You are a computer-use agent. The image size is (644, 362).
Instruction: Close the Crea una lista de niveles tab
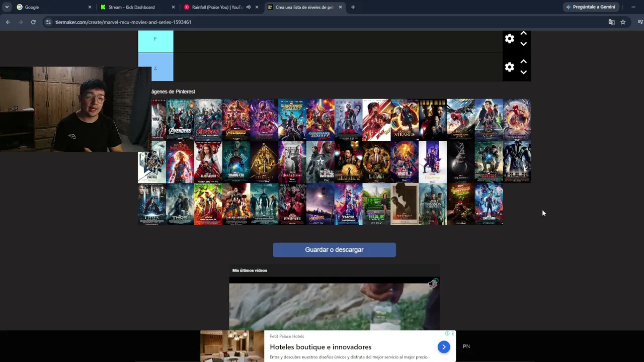341,7
